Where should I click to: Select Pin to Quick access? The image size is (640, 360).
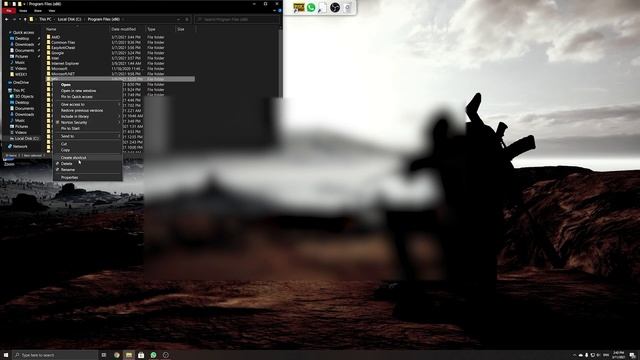77,97
